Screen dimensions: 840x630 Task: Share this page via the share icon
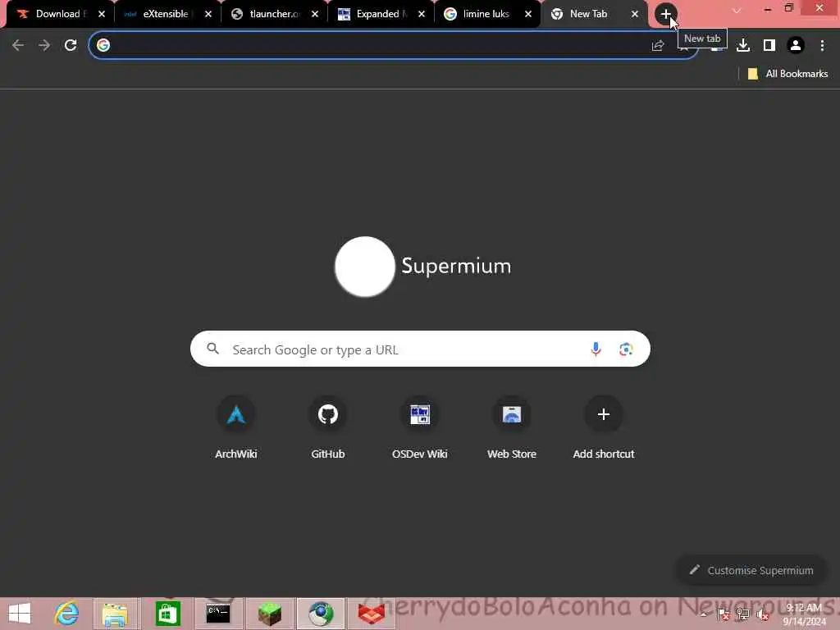click(x=658, y=46)
